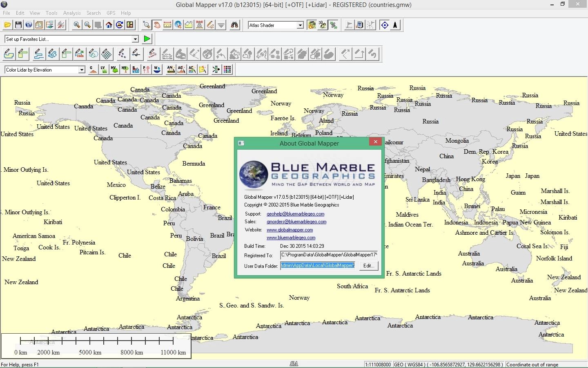Click the 1:111008000 scale in status bar
This screenshot has width=588, height=368.
[x=378, y=364]
